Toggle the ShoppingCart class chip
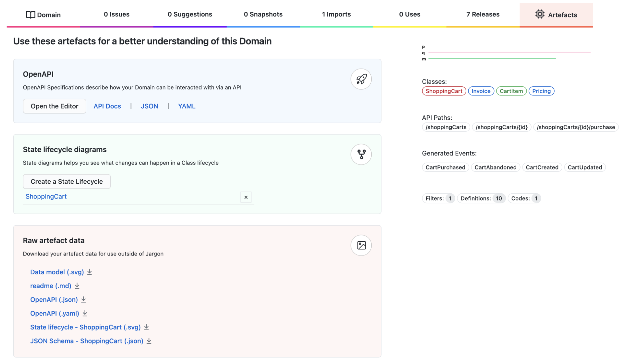The image size is (622, 364). pyautogui.click(x=444, y=91)
